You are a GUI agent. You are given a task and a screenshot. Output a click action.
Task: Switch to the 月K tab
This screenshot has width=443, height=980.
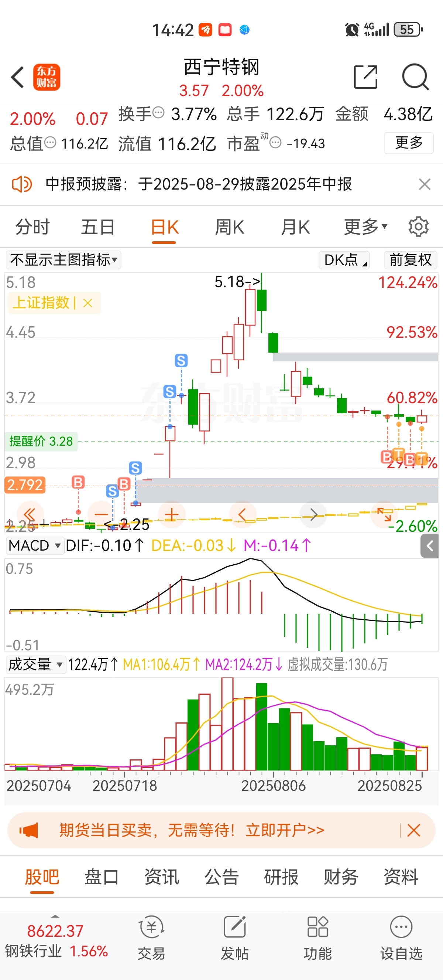(x=295, y=227)
